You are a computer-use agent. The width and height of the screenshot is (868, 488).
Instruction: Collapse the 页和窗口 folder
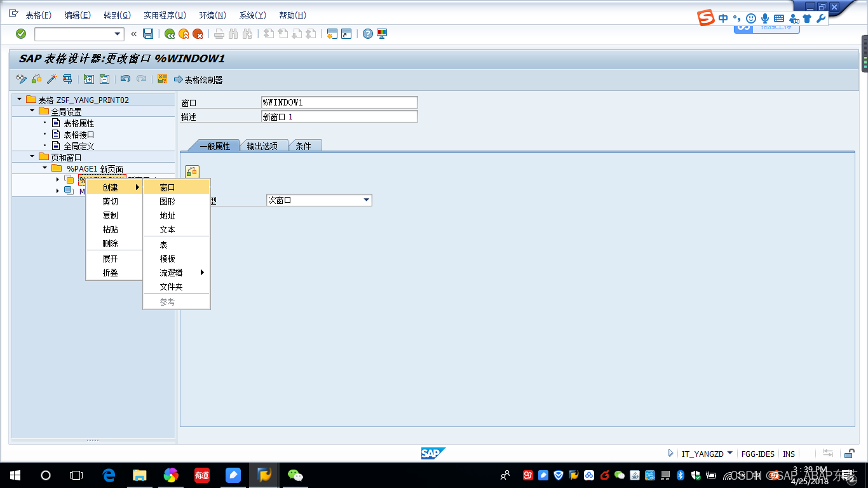coord(32,156)
